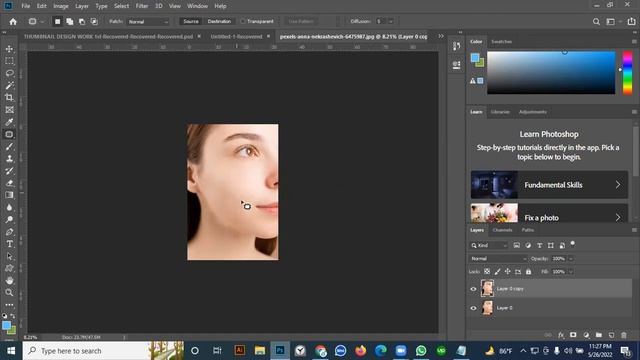Select the Hand tool
This screenshot has height=360, width=640.
[x=9, y=281]
